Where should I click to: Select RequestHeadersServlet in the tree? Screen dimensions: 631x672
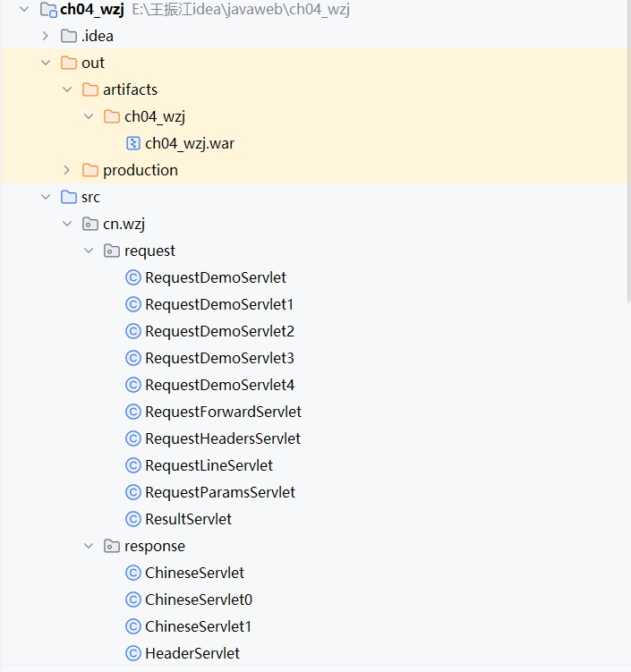pos(222,438)
